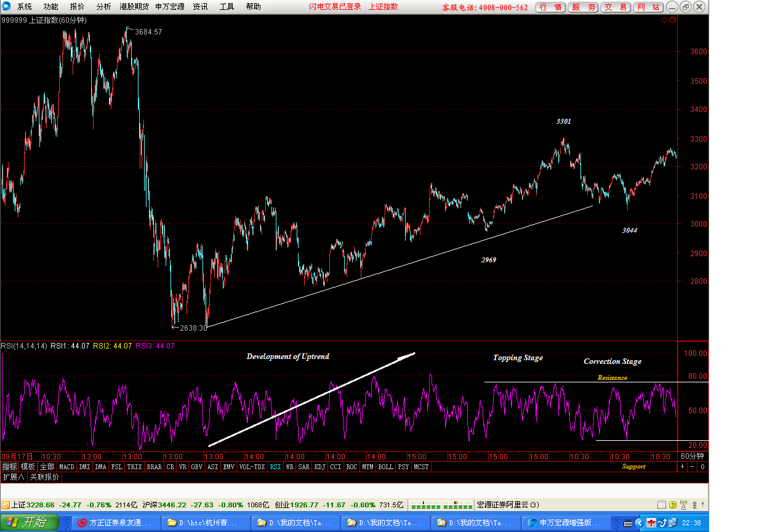Open the 系统 menu
The image size is (775, 532).
pyautogui.click(x=24, y=7)
